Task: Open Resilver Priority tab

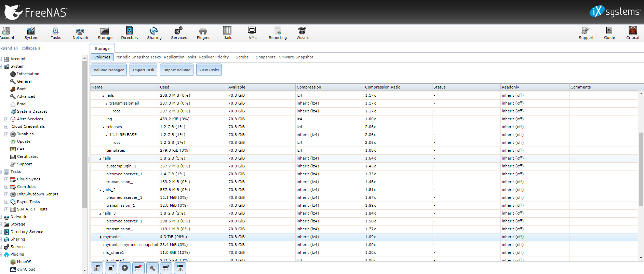Action: click(214, 57)
